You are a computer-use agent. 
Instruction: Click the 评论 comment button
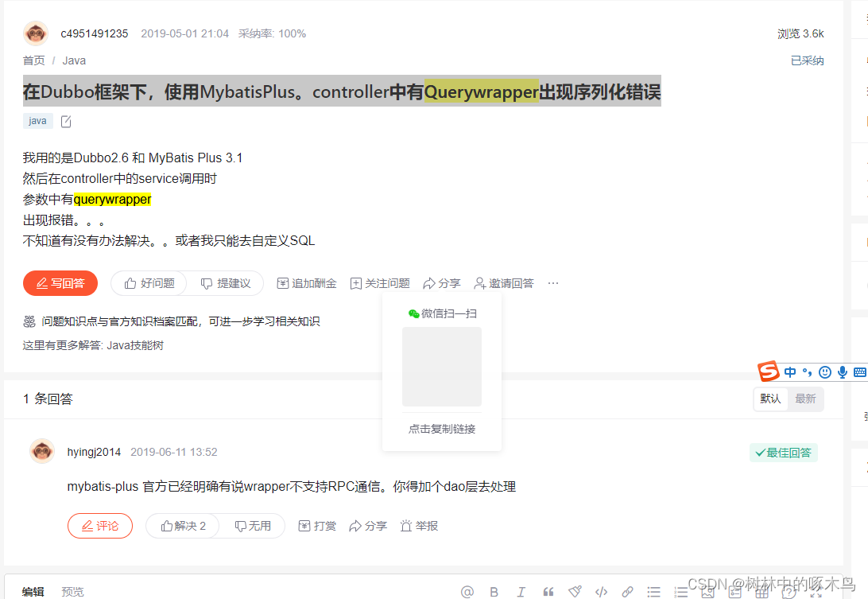[x=100, y=526]
